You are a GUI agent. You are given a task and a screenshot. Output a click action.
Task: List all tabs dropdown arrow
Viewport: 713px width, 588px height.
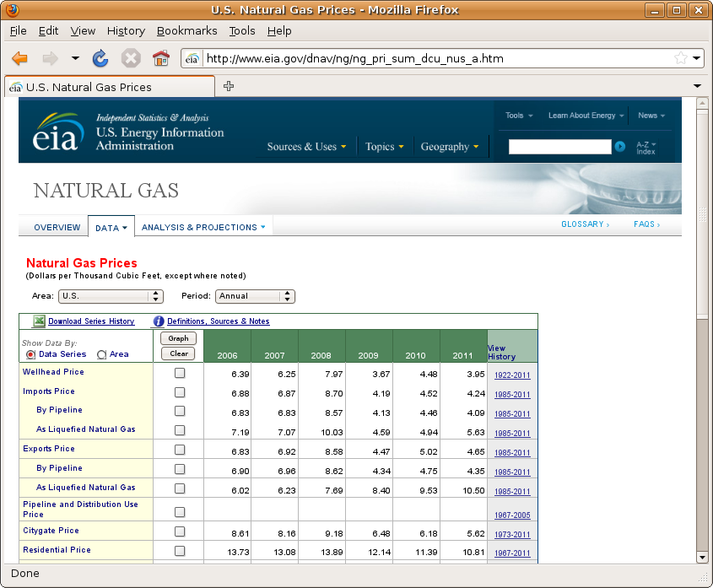697,86
